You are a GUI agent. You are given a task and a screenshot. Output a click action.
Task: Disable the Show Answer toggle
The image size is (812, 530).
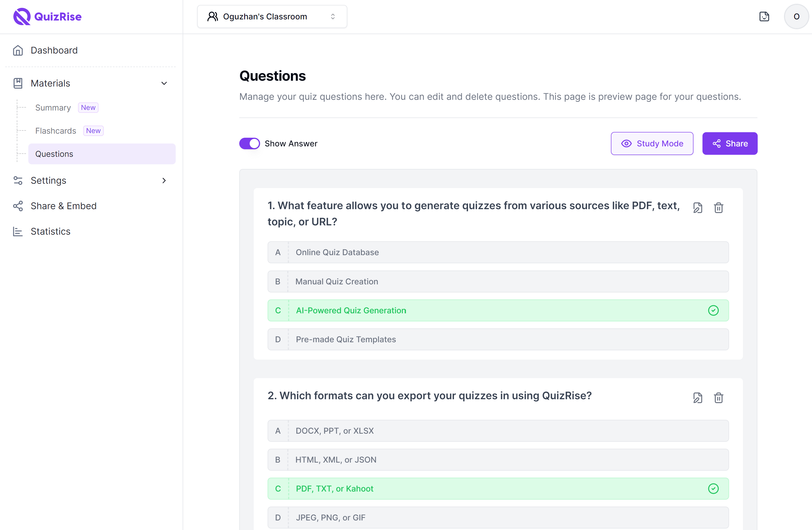click(249, 143)
